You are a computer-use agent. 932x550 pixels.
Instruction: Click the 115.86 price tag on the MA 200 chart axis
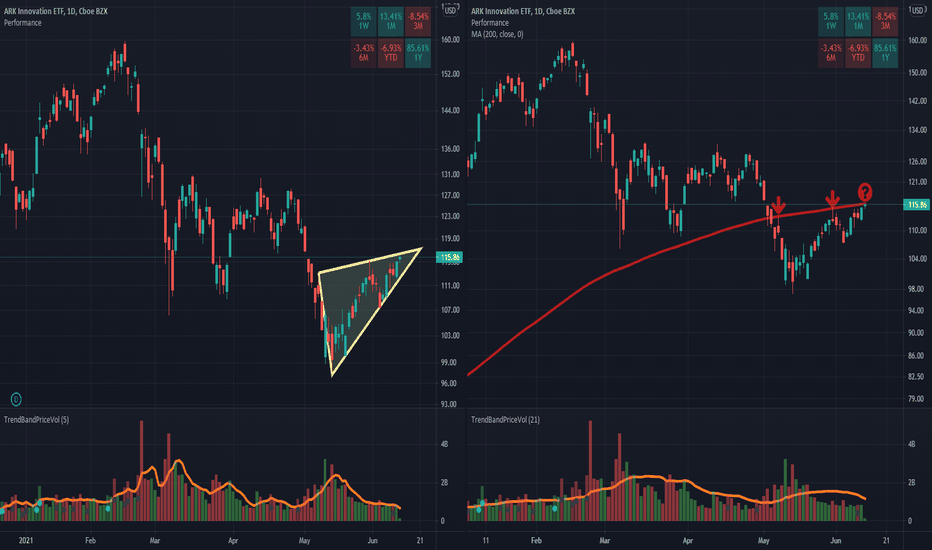tap(916, 205)
